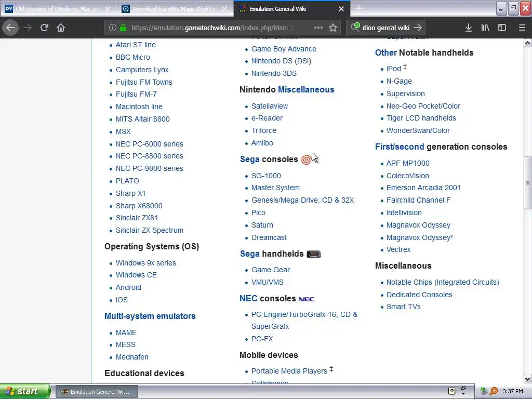Switch to Old versions of Windows tab
This screenshot has width=532, height=399.
click(x=58, y=9)
